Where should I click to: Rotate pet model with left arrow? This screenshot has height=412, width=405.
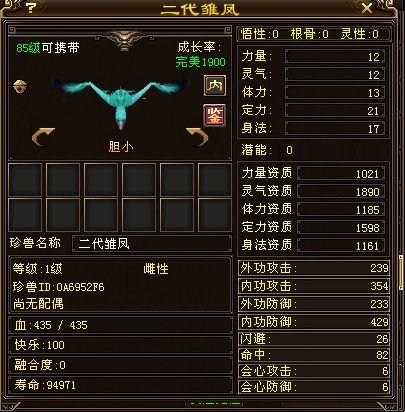43,137
